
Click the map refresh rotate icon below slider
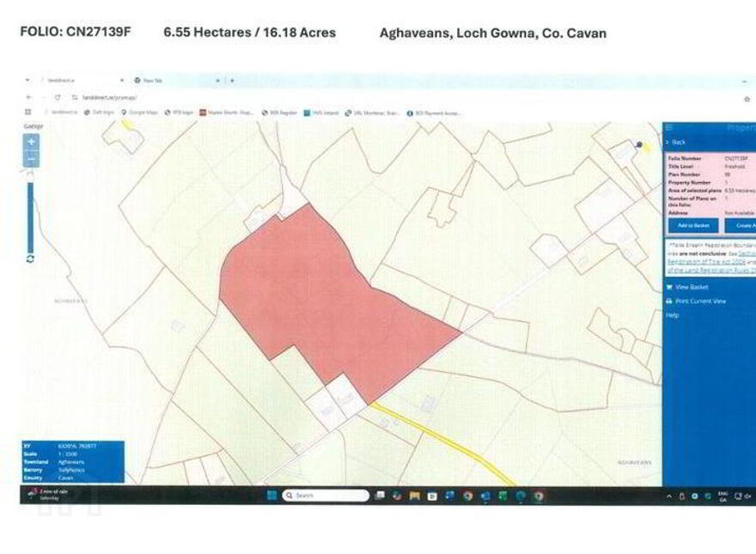pyautogui.click(x=30, y=259)
